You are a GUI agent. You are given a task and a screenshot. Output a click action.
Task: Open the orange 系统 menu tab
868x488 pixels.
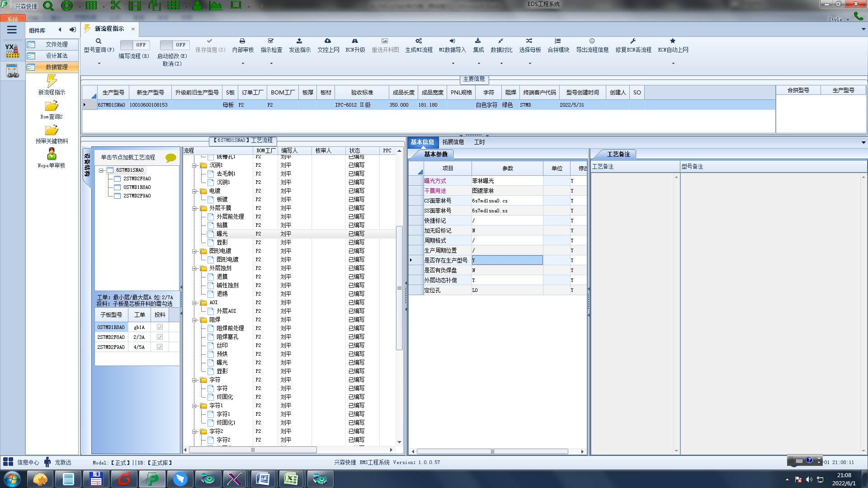(x=12, y=19)
